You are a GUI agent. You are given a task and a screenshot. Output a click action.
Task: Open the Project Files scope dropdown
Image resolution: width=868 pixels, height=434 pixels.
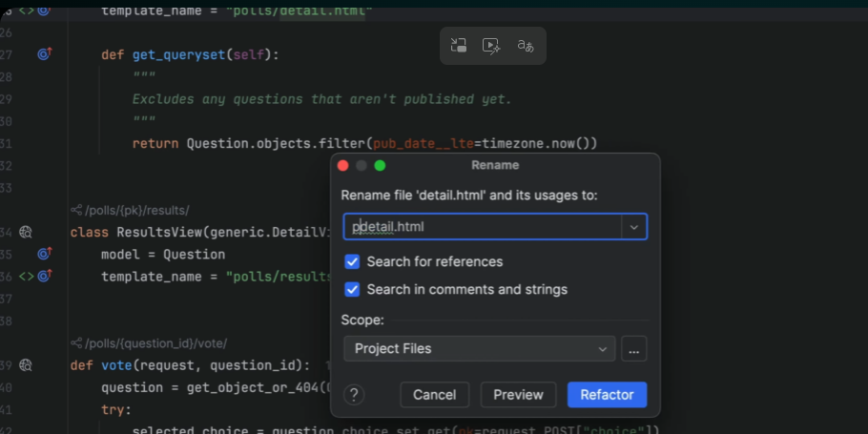[x=480, y=349]
